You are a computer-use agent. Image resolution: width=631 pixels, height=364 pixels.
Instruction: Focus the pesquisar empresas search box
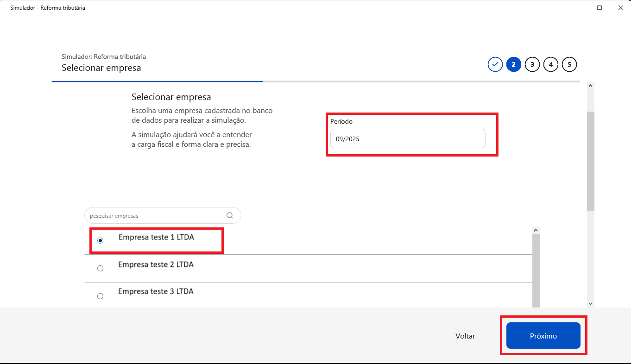coord(163,215)
